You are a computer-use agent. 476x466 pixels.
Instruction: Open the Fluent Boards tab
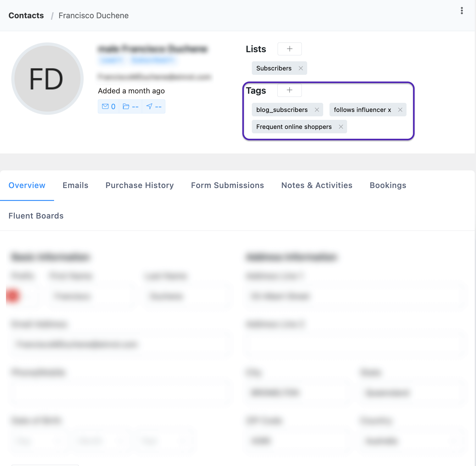coord(36,216)
